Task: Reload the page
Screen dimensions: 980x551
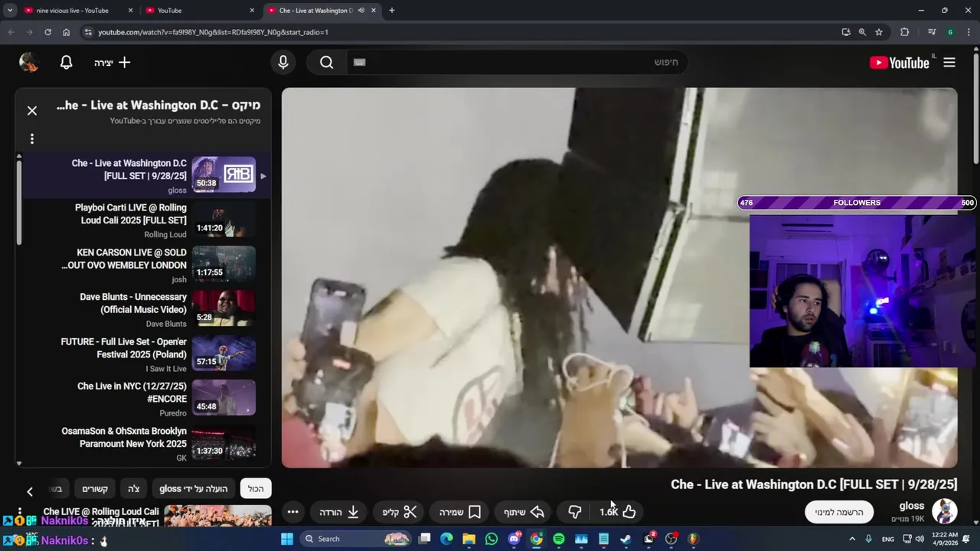Action: pos(47,32)
